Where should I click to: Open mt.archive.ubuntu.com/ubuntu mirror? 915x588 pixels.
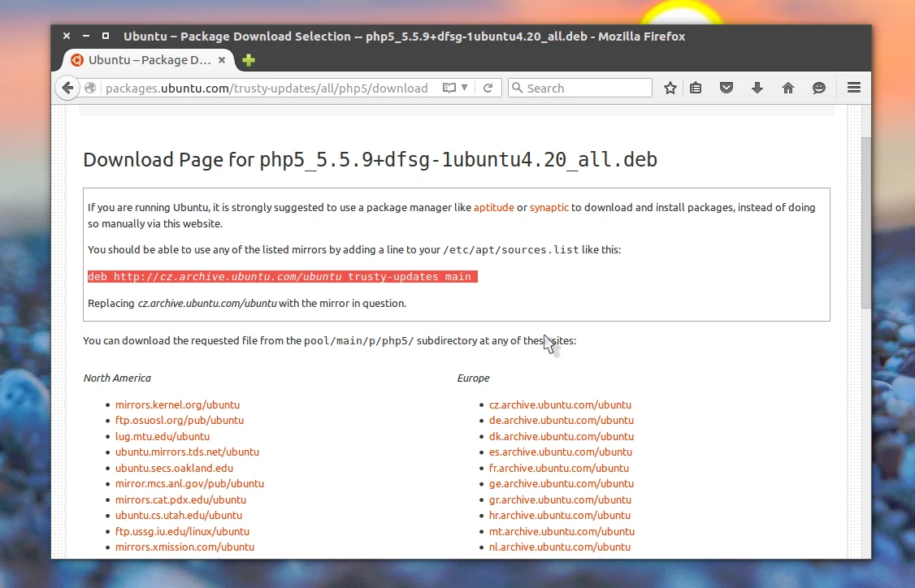[x=562, y=531]
